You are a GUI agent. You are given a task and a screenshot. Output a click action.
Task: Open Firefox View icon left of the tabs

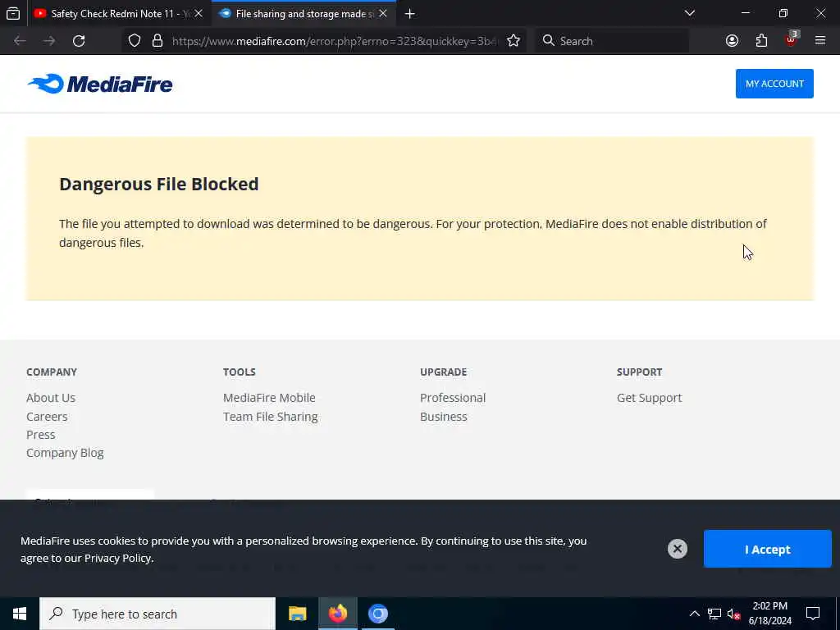13,13
